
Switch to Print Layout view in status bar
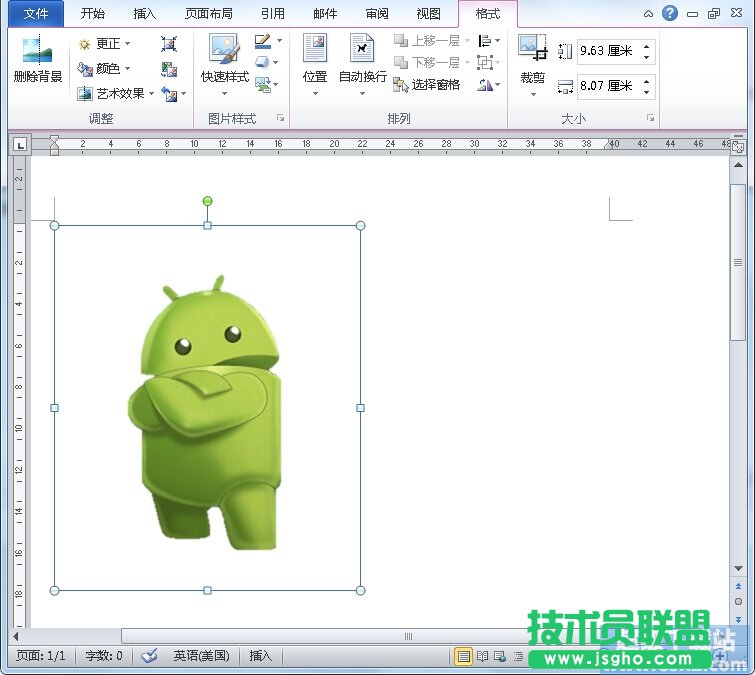(x=464, y=656)
